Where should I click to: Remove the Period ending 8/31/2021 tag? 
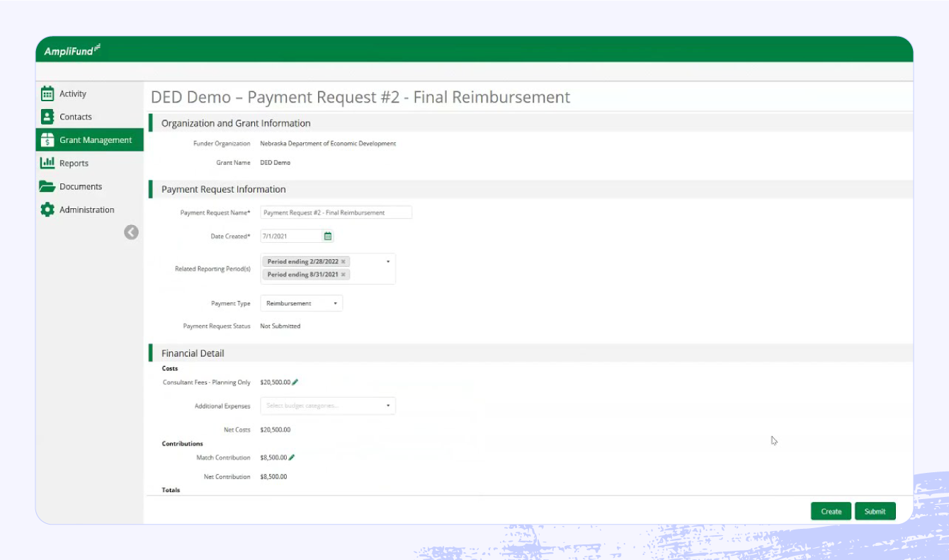343,274
